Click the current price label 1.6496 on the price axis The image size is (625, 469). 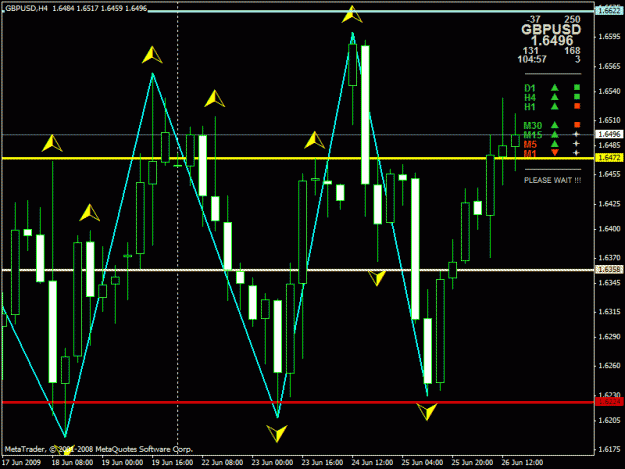point(609,134)
